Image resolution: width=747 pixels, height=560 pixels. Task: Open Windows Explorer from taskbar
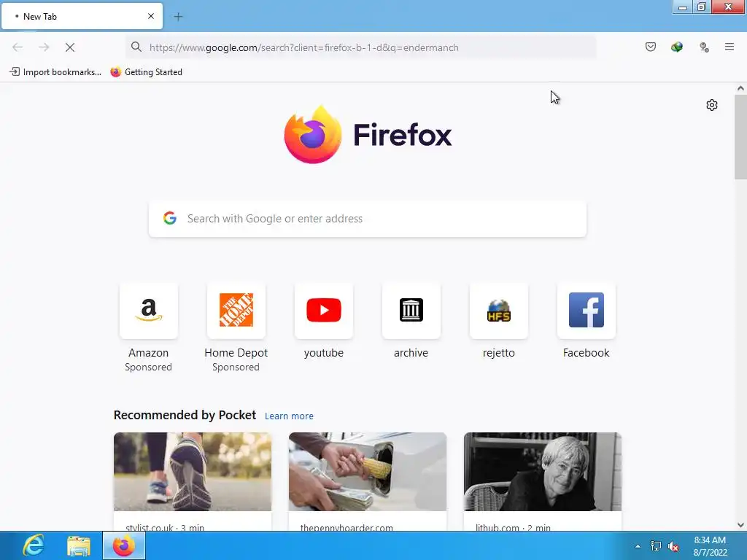point(79,545)
